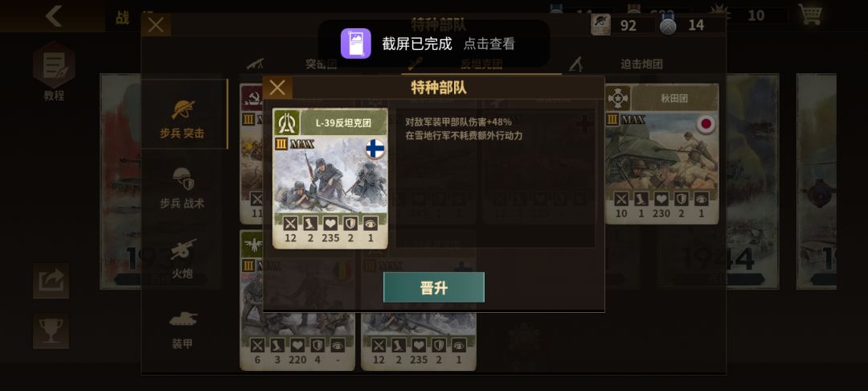The image size is (868, 391).
Task: Open the 教程 tutorial hexagon icon
Action: tap(54, 65)
